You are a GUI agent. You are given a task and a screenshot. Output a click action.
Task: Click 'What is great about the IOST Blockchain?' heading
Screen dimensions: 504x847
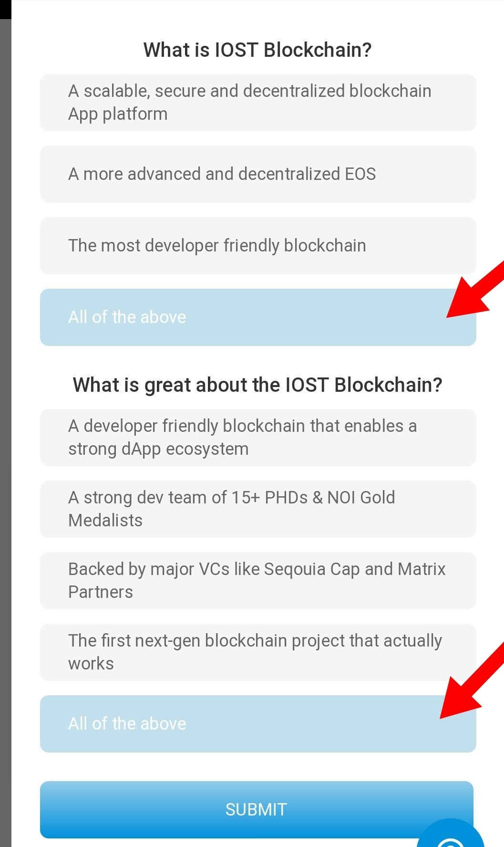point(257,385)
